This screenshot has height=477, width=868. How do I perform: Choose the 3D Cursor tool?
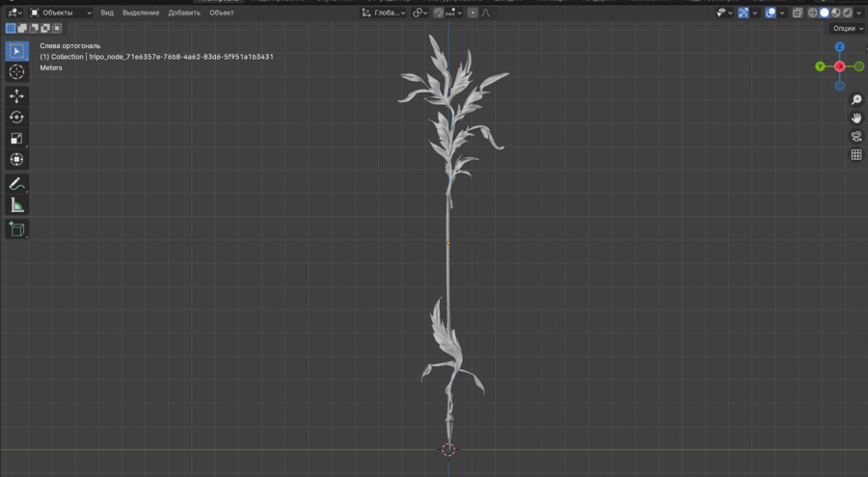click(16, 72)
